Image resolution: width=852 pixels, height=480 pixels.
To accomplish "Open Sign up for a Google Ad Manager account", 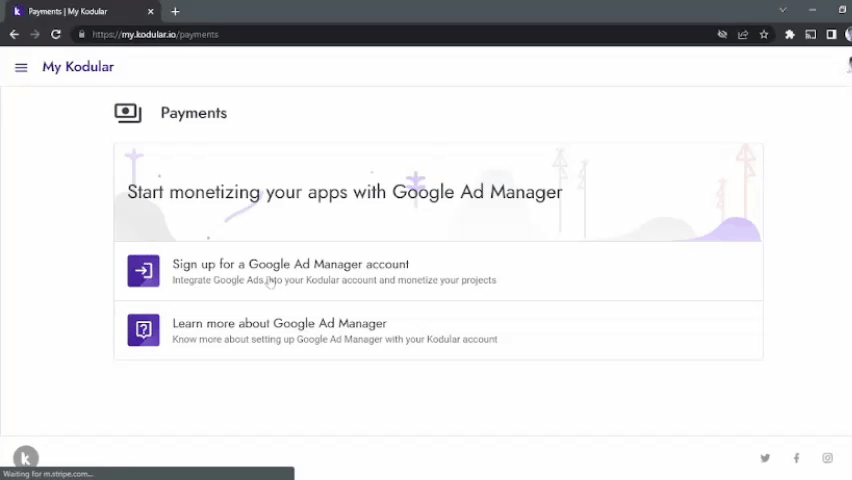I will [x=438, y=271].
